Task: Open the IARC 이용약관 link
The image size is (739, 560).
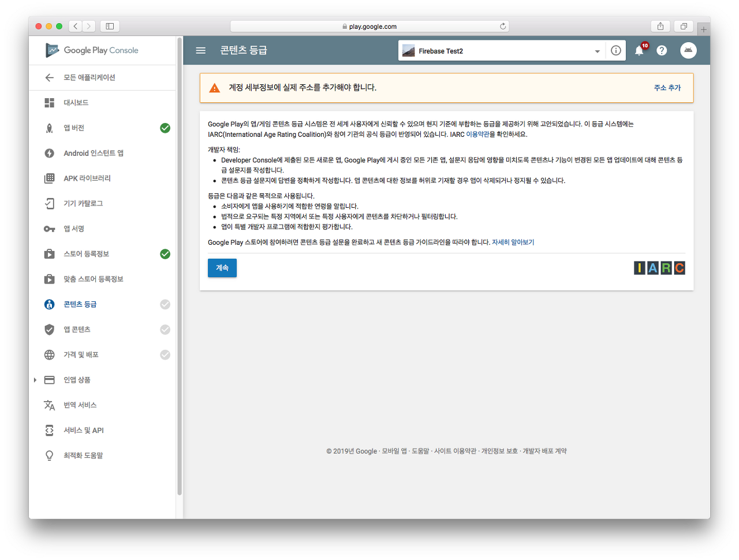Action: coord(477,135)
